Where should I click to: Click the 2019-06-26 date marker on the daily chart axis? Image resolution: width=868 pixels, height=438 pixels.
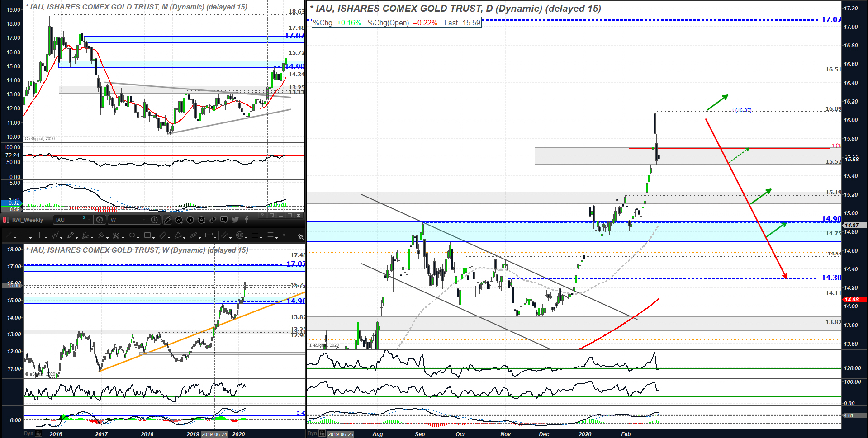(340, 434)
